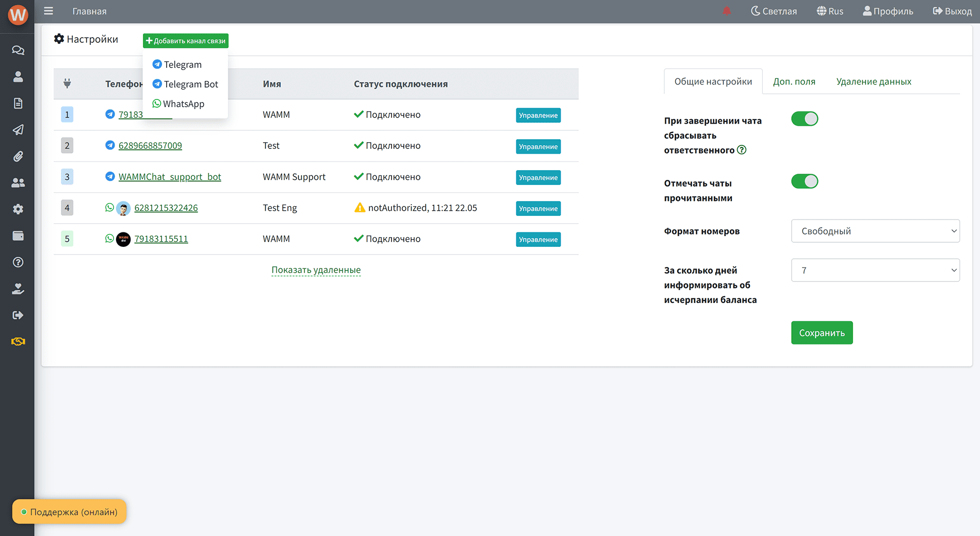Click the wallet card sidebar icon
980x536 pixels.
18,236
